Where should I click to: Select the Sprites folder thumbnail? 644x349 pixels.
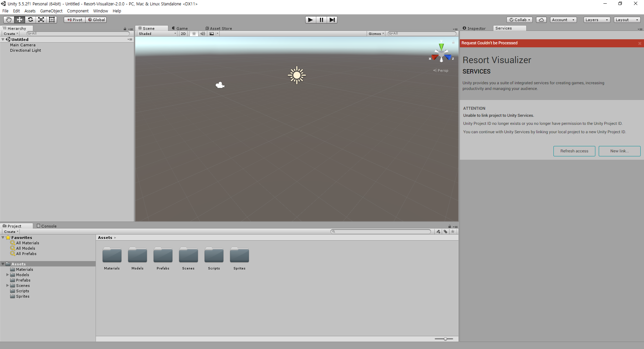coord(239,256)
